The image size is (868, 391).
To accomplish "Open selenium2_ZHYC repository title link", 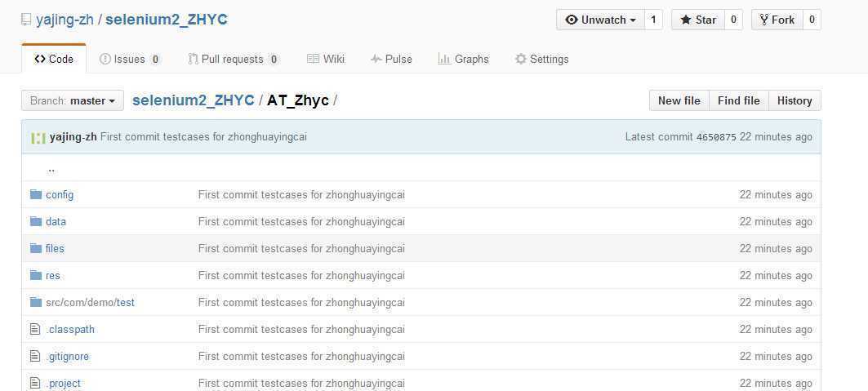I will (167, 20).
